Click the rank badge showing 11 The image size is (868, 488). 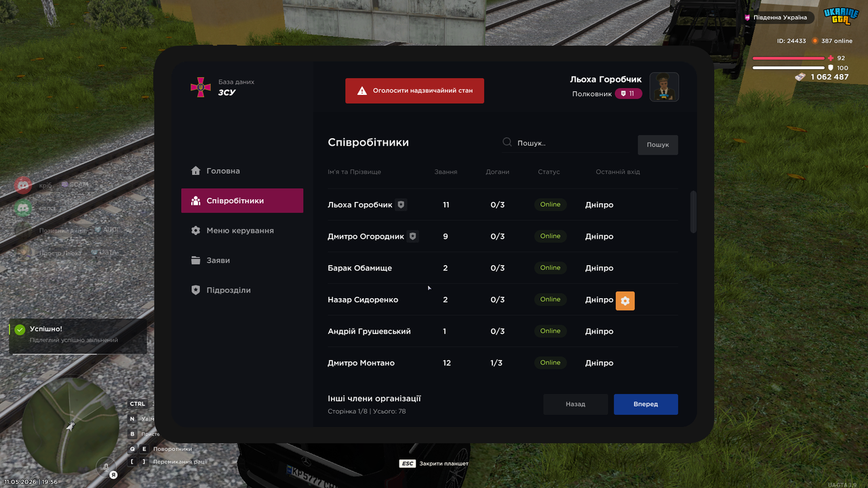pos(629,94)
